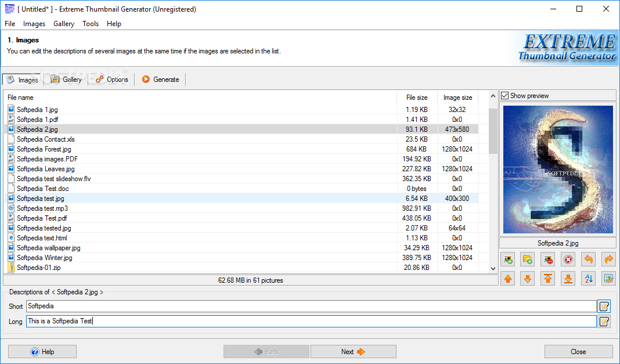Click into the Long description field

tap(311, 321)
